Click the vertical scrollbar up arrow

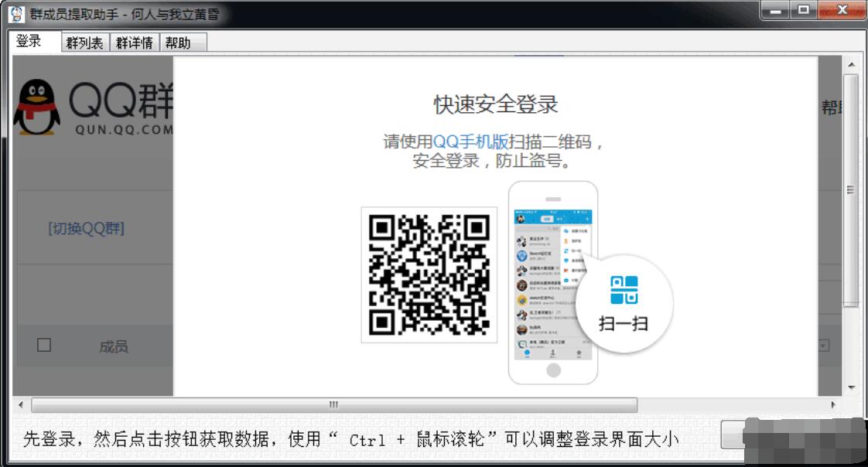[852, 65]
